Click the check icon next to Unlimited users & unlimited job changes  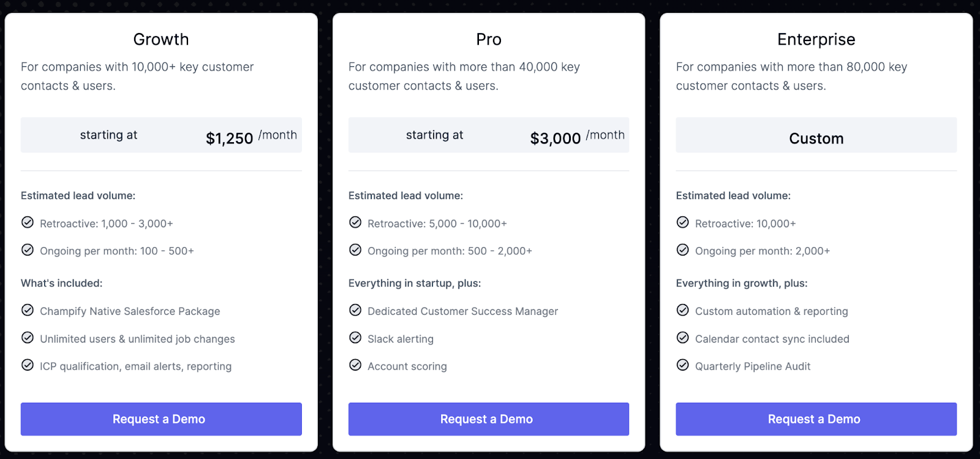coord(28,338)
